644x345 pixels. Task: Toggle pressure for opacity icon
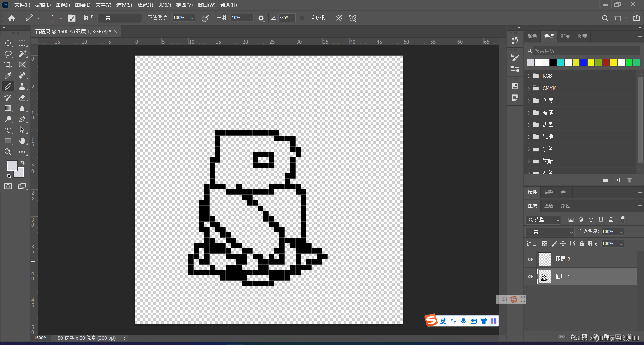coord(205,18)
